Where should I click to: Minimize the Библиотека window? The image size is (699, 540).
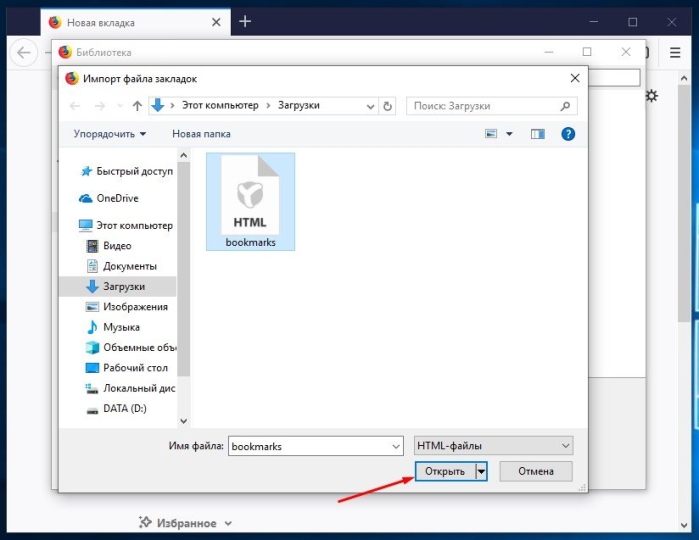549,52
